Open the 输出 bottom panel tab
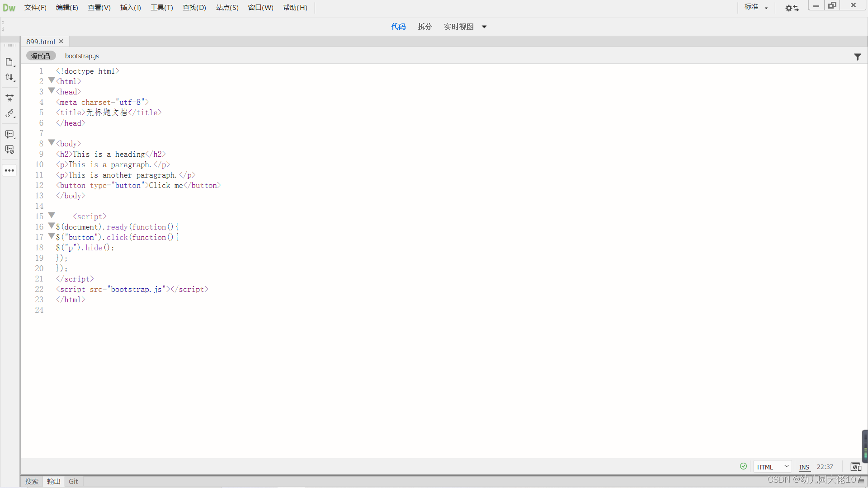The width and height of the screenshot is (868, 488). pos(54,481)
